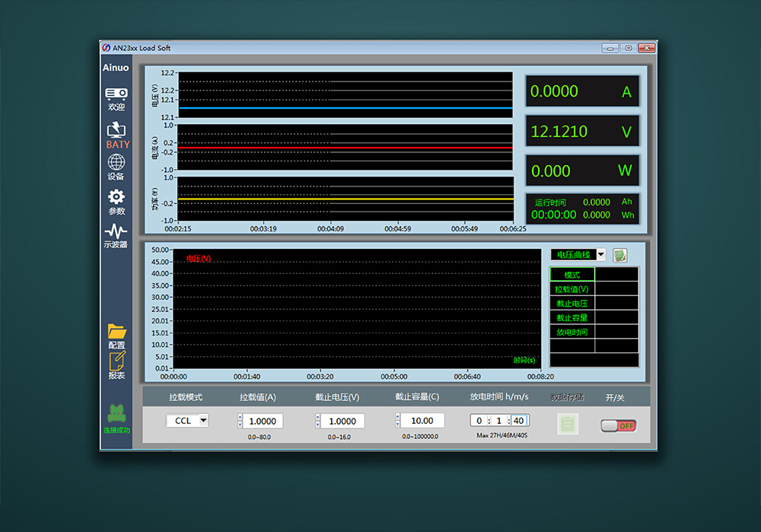Open the 设备 device globe icon
The height and width of the screenshot is (532, 761).
click(x=116, y=162)
